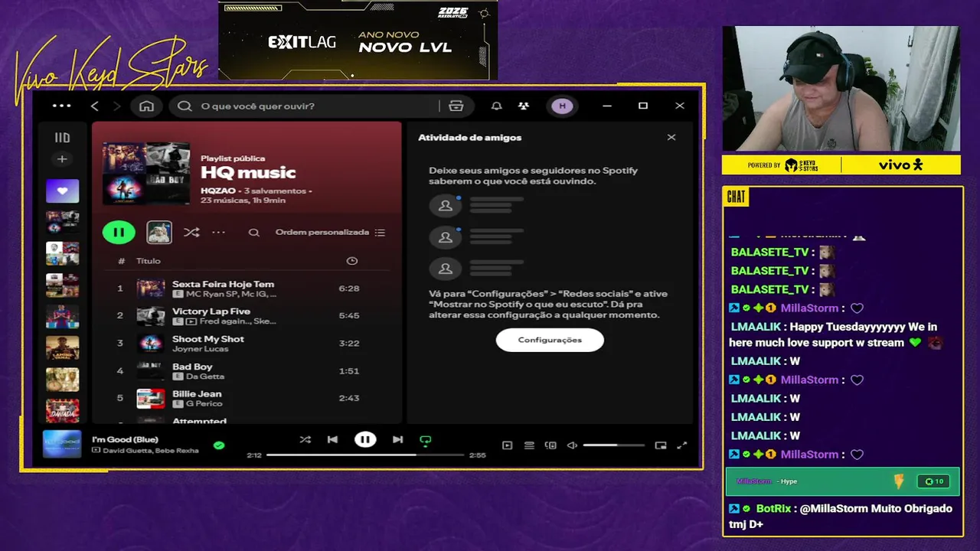Open profile avatar H menu
980x551 pixels.
click(563, 106)
